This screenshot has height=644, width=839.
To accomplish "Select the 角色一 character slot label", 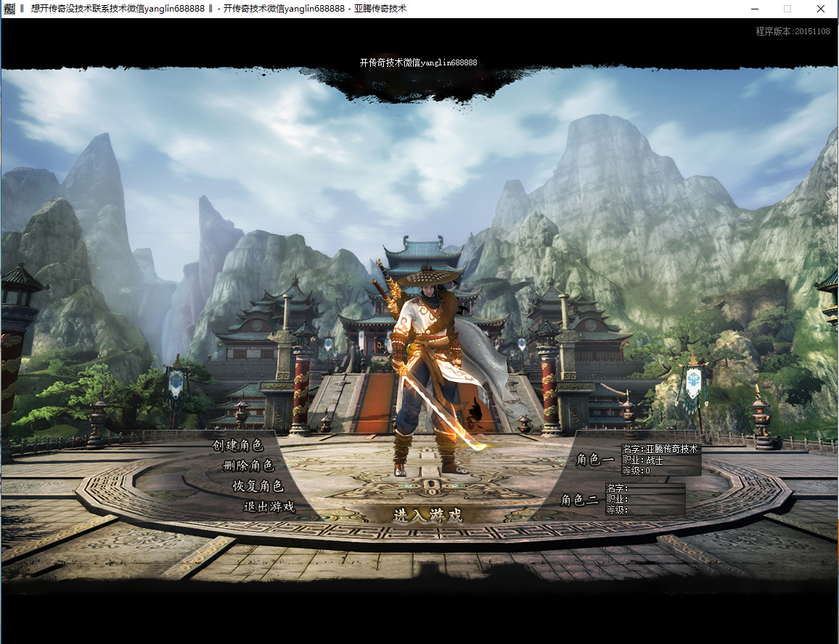I will [594, 460].
